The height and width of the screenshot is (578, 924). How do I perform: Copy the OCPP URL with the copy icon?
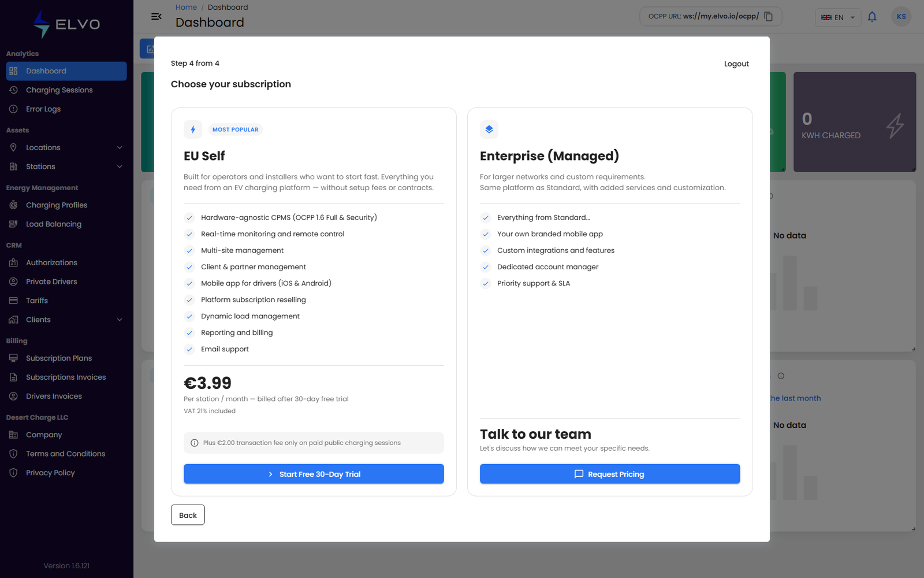point(768,16)
